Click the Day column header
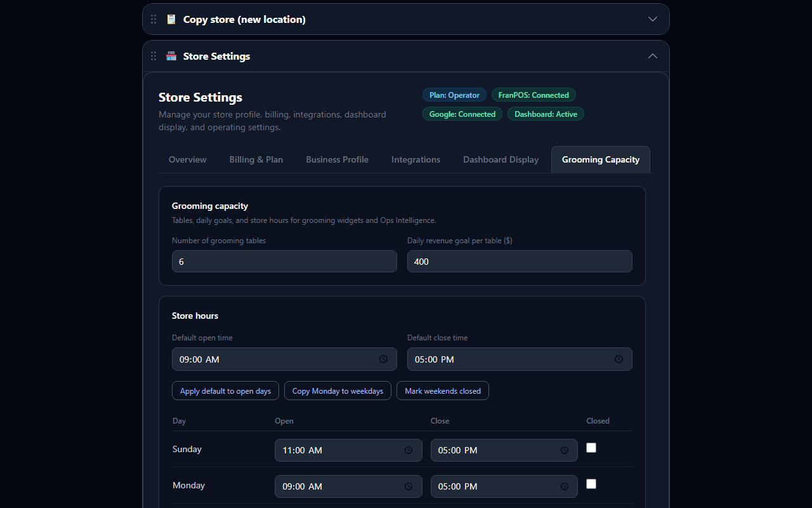 tap(179, 421)
